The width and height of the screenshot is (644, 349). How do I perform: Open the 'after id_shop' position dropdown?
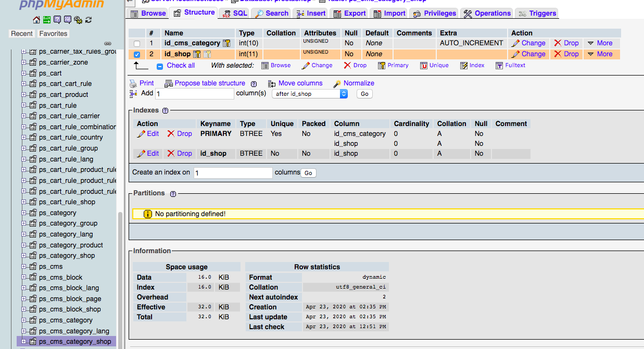(x=310, y=94)
